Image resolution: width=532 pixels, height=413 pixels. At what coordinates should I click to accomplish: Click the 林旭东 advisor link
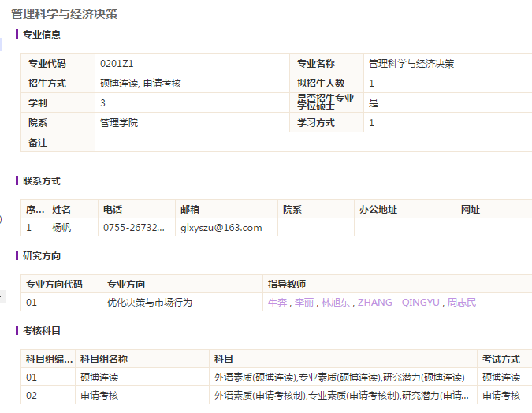click(336, 303)
